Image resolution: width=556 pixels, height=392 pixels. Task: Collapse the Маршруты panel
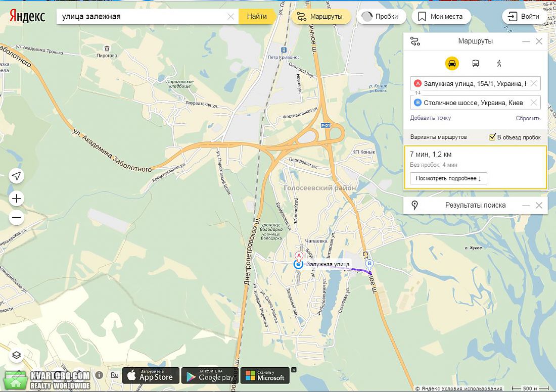[526, 41]
